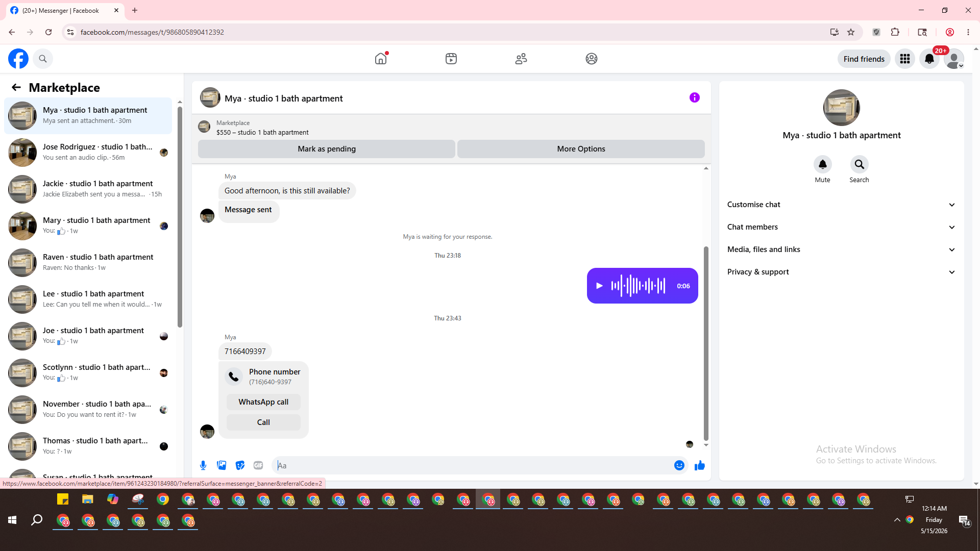Open the emoji picker in message box
The width and height of the screenshot is (980, 551).
coord(679,465)
